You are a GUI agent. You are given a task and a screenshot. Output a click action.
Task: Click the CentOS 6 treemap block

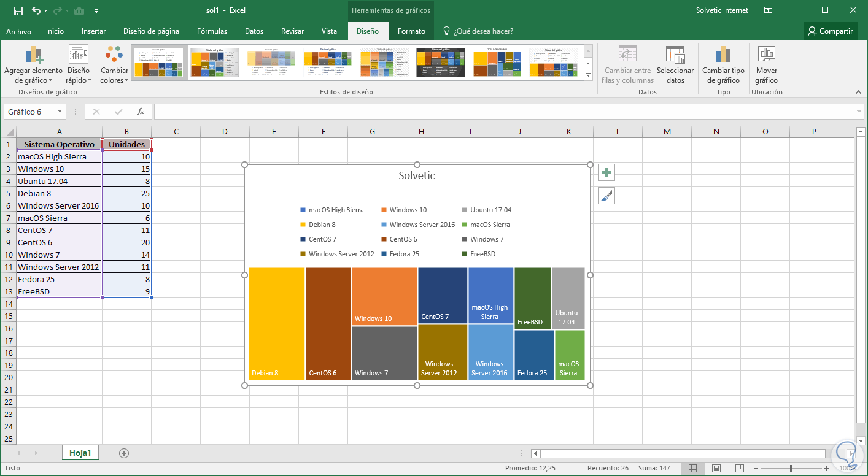click(x=328, y=324)
